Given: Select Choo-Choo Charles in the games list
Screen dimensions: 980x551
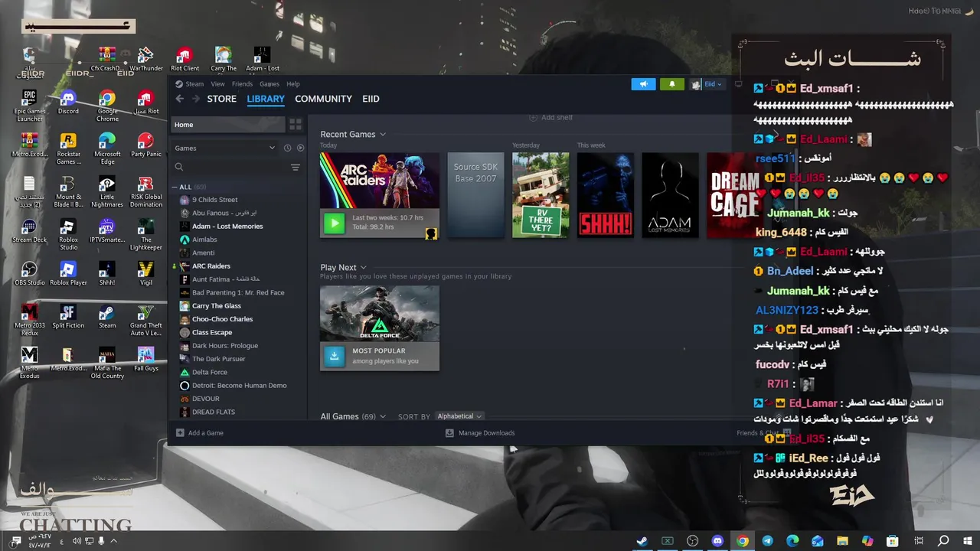Looking at the screenshot, I should pos(222,319).
